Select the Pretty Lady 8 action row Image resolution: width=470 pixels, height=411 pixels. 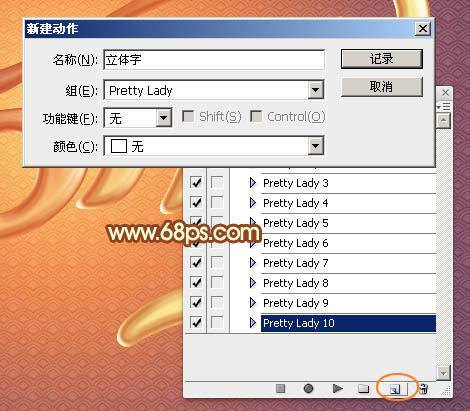348,283
